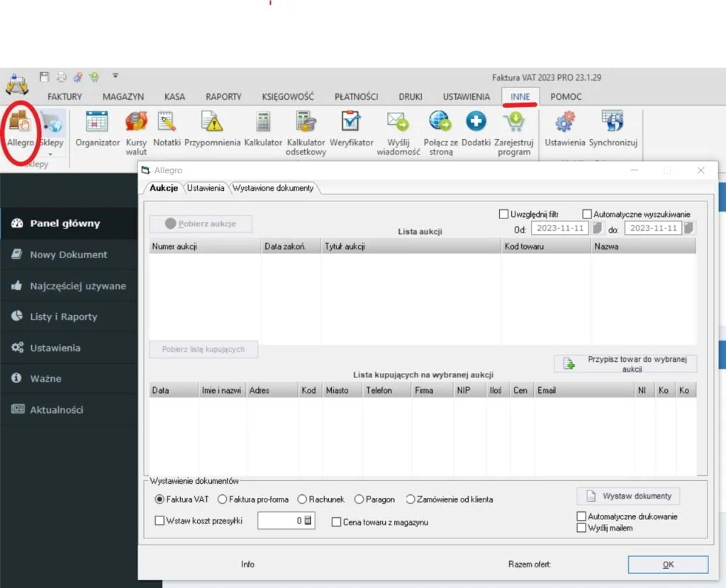The image size is (726, 588).
Task: Tick Wstaw koszt przesyłki checkbox
Action: [160, 521]
